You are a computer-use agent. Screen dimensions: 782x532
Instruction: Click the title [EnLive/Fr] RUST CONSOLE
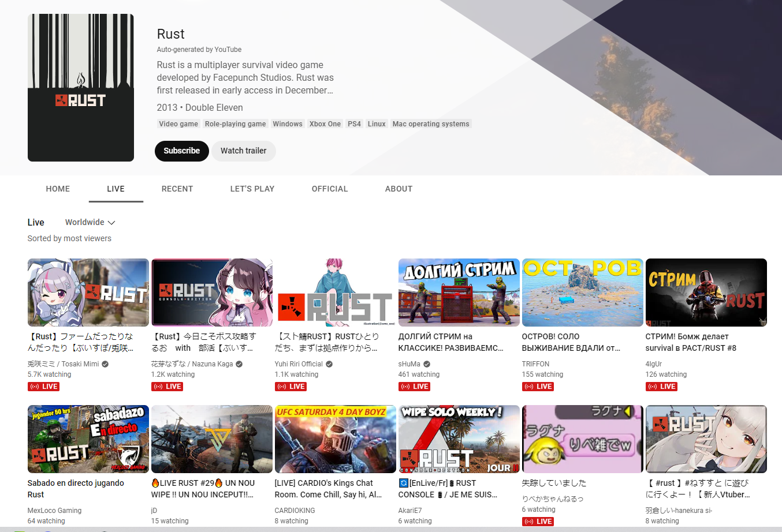[448, 489]
